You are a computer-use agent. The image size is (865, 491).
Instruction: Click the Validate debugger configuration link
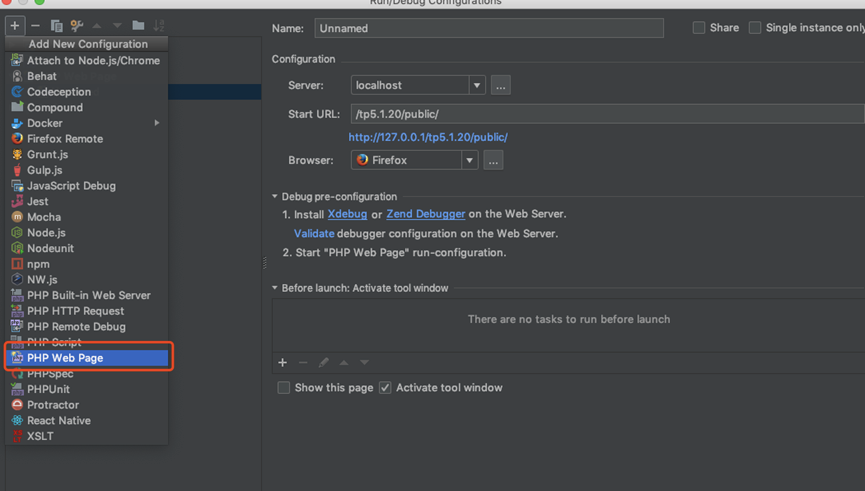click(314, 233)
